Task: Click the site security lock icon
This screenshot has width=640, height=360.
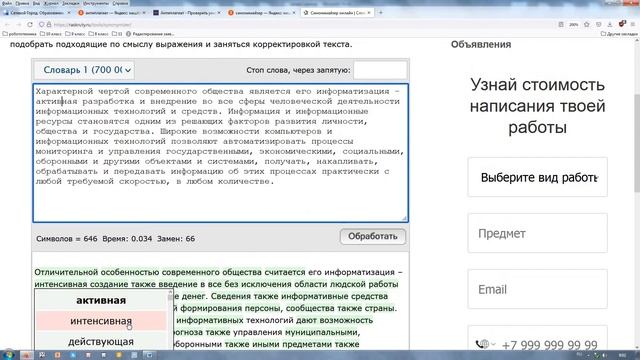Action: coord(49,24)
